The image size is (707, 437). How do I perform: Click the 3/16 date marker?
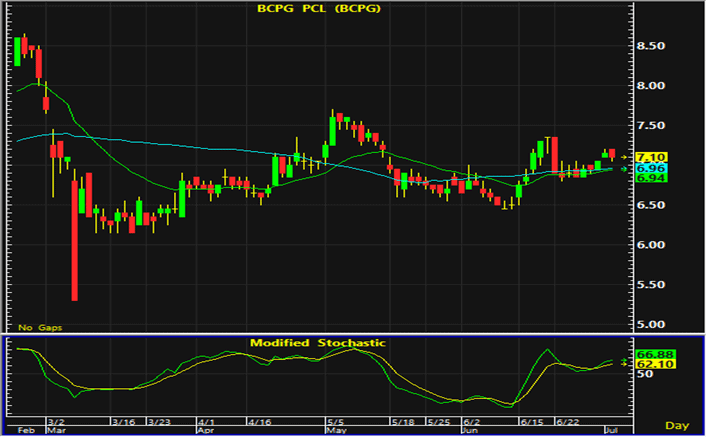tap(123, 422)
